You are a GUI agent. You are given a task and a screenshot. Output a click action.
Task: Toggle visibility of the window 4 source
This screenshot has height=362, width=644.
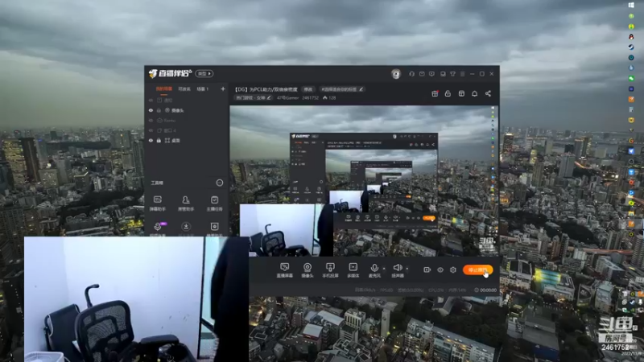(151, 130)
